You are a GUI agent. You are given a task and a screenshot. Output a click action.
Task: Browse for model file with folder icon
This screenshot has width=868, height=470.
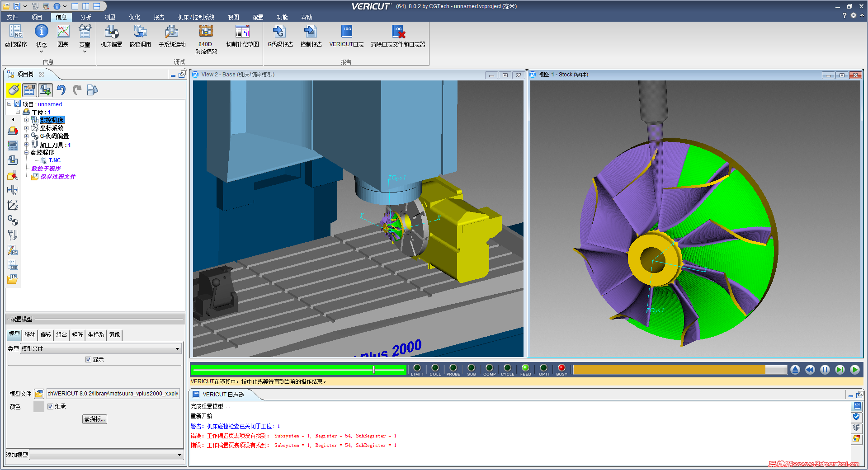[39, 394]
